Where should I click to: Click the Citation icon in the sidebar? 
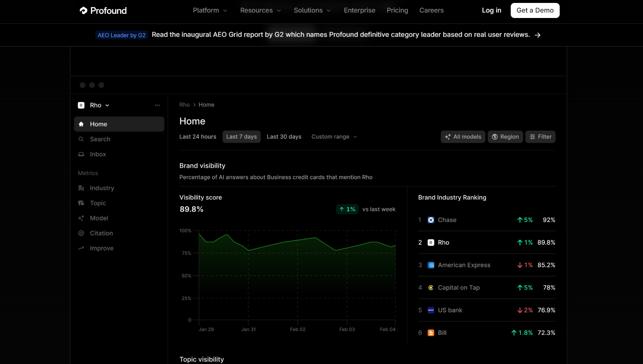pyautogui.click(x=81, y=233)
